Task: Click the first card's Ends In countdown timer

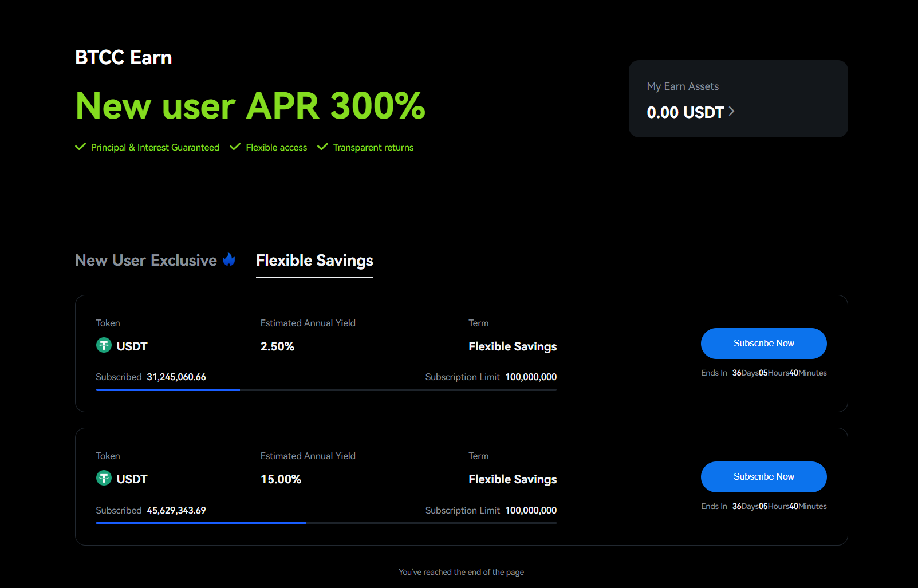Action: pos(763,373)
